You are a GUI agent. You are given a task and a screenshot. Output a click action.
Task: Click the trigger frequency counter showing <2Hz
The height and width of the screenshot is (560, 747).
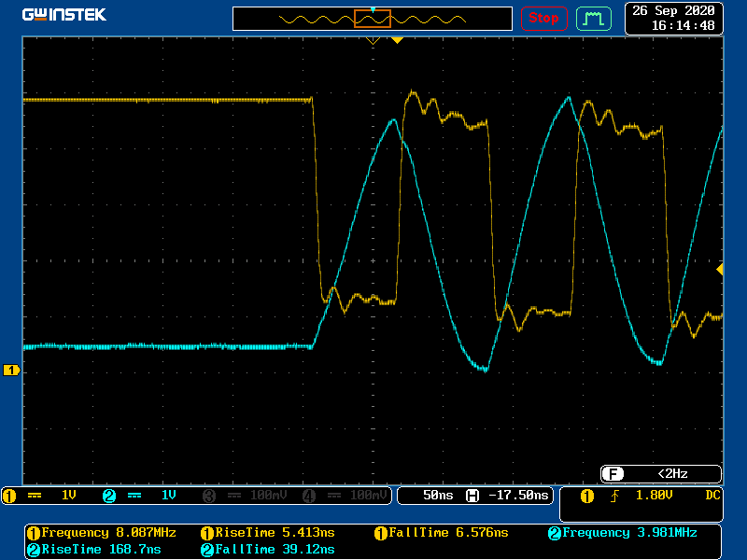pyautogui.click(x=661, y=474)
